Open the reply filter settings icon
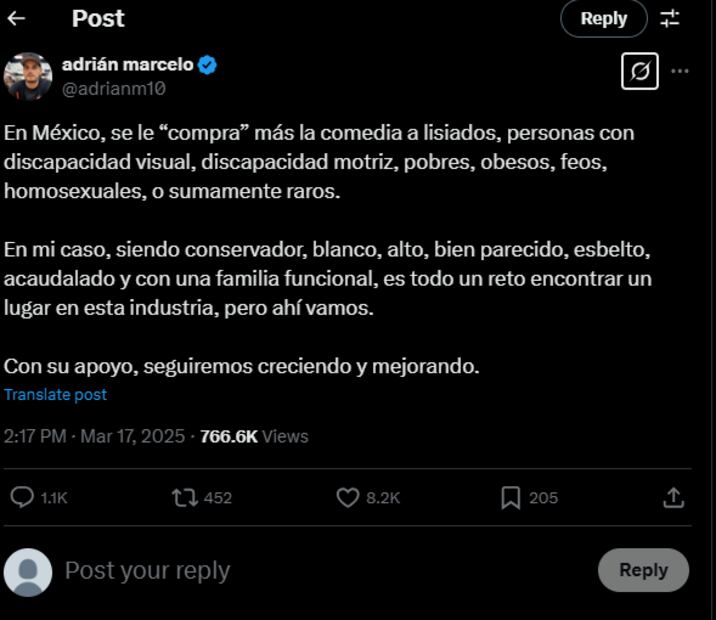716x620 pixels. (670, 18)
